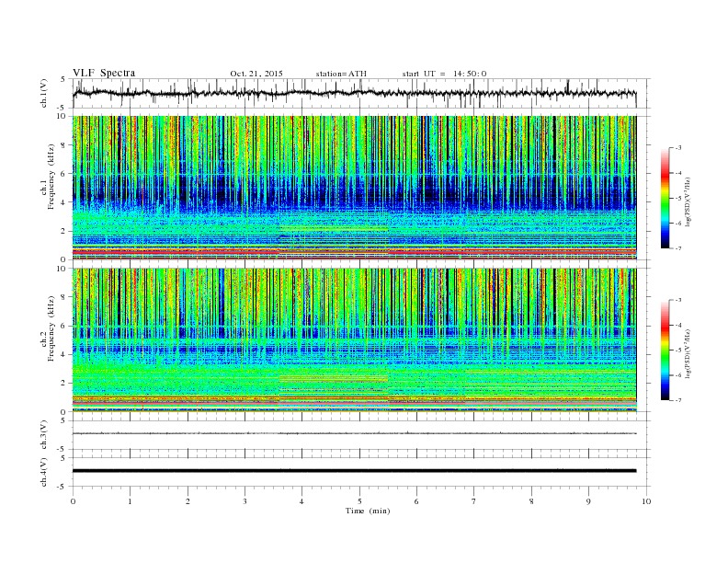Click the lower color bar legend

[665, 350]
